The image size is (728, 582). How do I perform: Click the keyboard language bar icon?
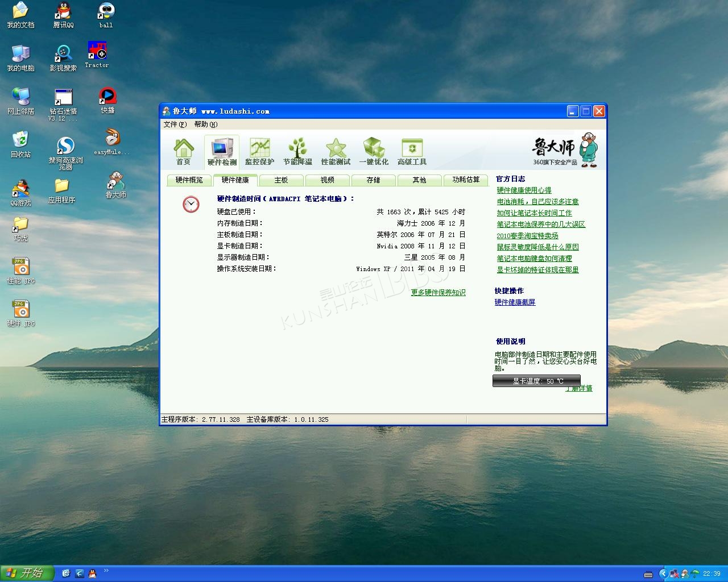point(648,574)
